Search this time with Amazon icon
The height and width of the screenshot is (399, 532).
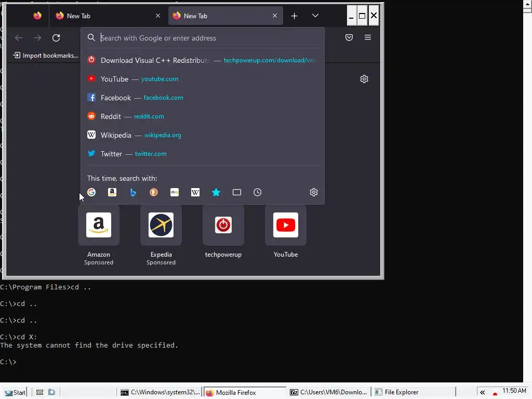coord(112,192)
